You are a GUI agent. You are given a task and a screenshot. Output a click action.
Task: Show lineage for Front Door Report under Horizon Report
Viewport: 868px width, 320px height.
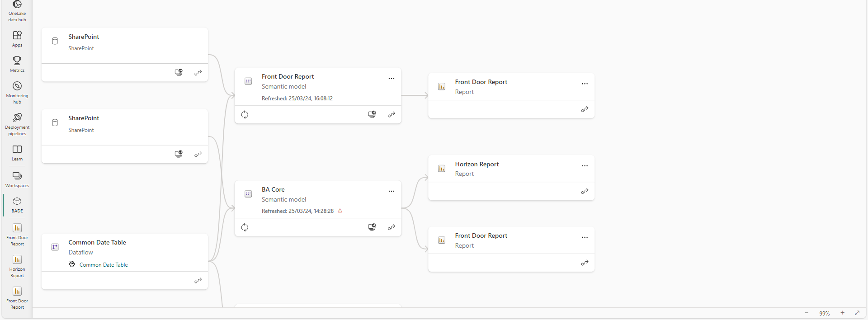click(x=585, y=263)
